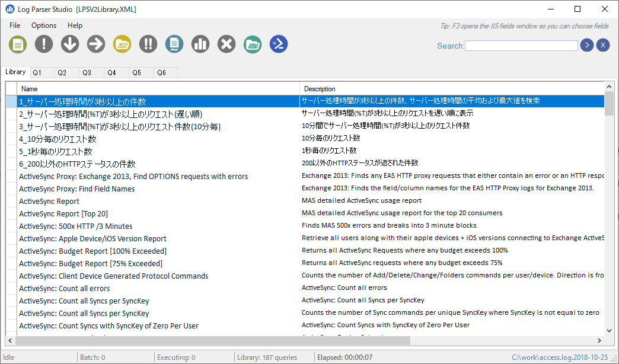Screen dimensions: 619x364
Task: Sort by the Name column header
Action: click(x=158, y=89)
